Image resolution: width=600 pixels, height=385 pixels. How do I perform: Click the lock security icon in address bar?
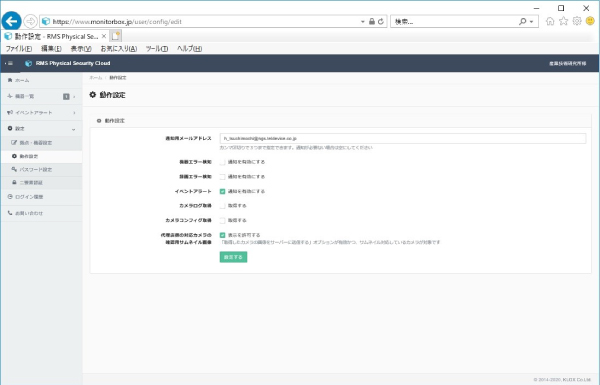372,21
